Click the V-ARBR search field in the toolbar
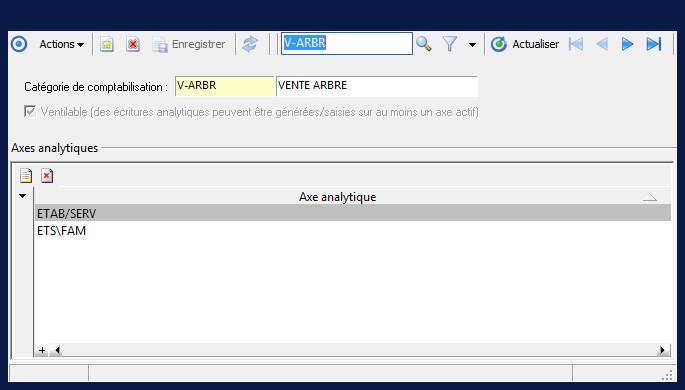The height and width of the screenshot is (390, 685). [x=347, y=43]
